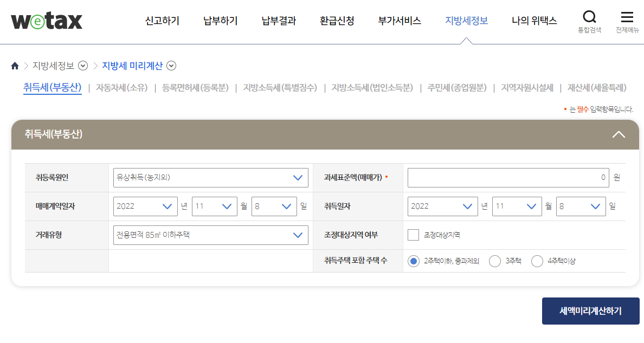Expand the 지방세정보 breadcrumb dropdown

[x=83, y=66]
